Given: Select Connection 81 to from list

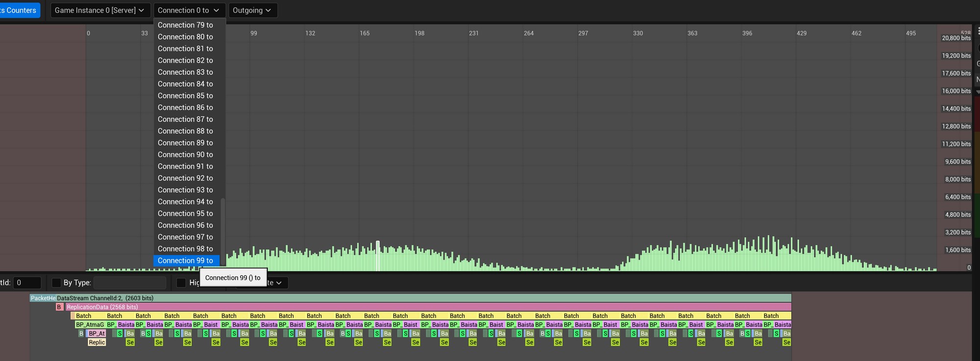Looking at the screenshot, I should click(186, 49).
